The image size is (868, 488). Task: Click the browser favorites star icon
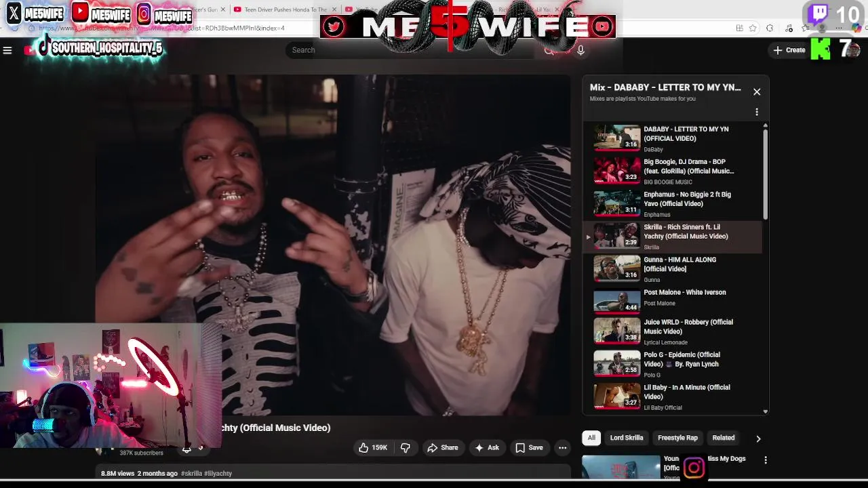(753, 28)
